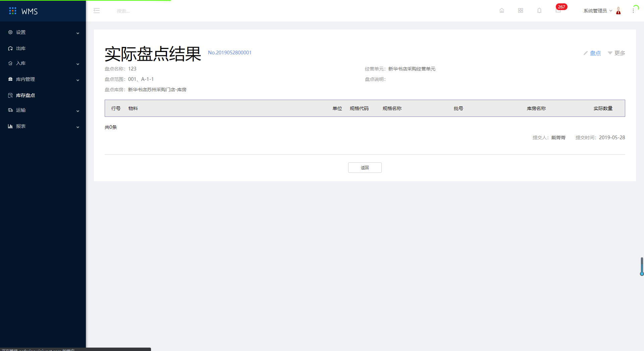Image resolution: width=644 pixels, height=351 pixels.
Task: Click the 运输 truck icon in sidebar
Action: click(x=10, y=110)
